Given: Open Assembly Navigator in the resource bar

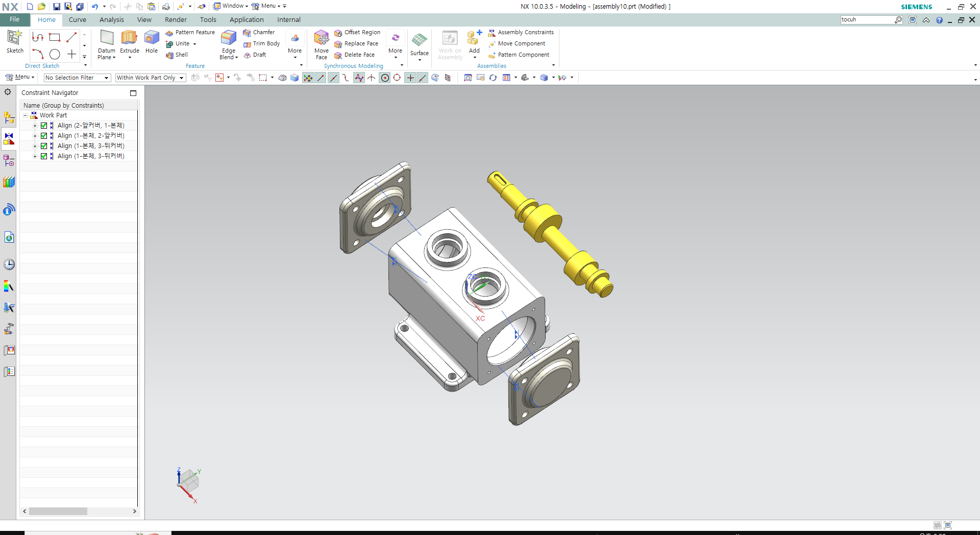Looking at the screenshot, I should pos(9,117).
